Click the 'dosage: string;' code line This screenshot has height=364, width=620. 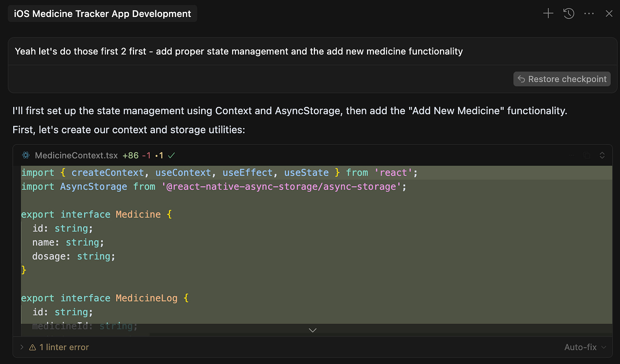click(74, 256)
